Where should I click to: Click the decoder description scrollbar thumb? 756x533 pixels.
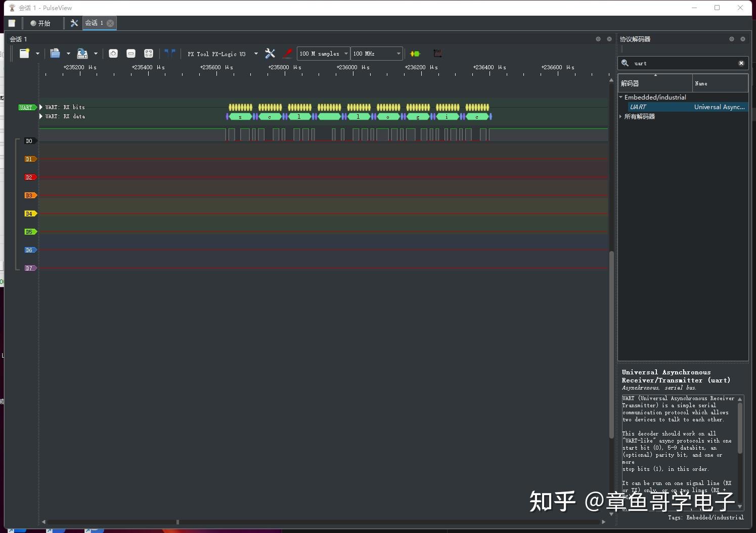point(740,427)
